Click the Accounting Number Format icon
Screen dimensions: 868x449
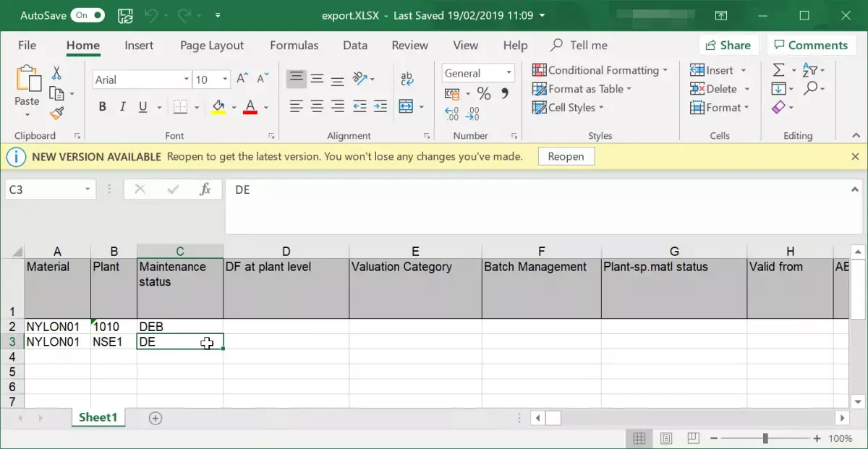(x=452, y=93)
